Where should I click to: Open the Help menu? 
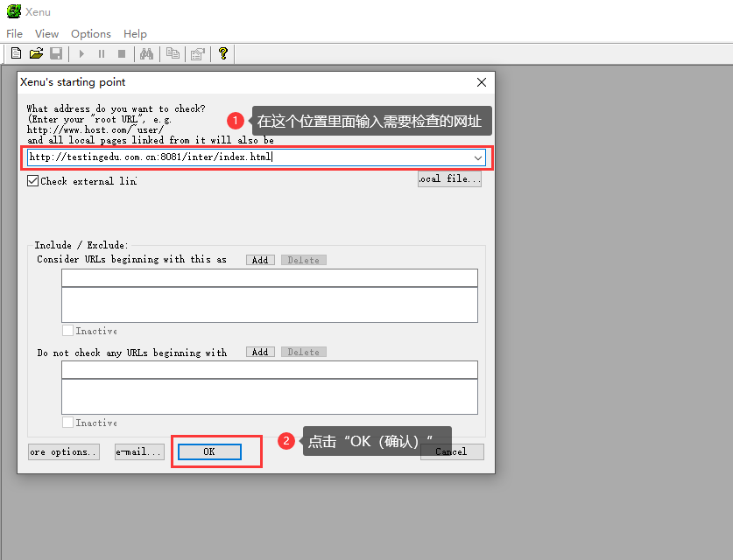tap(135, 33)
